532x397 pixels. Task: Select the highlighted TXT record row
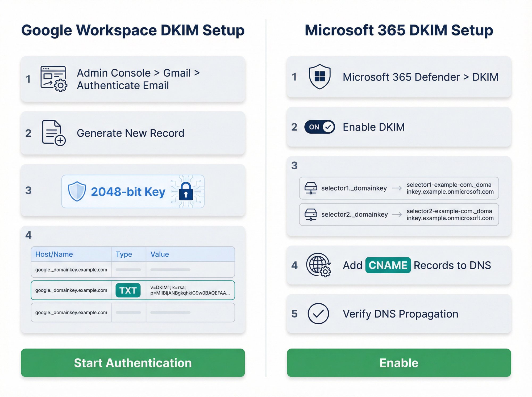tap(133, 290)
